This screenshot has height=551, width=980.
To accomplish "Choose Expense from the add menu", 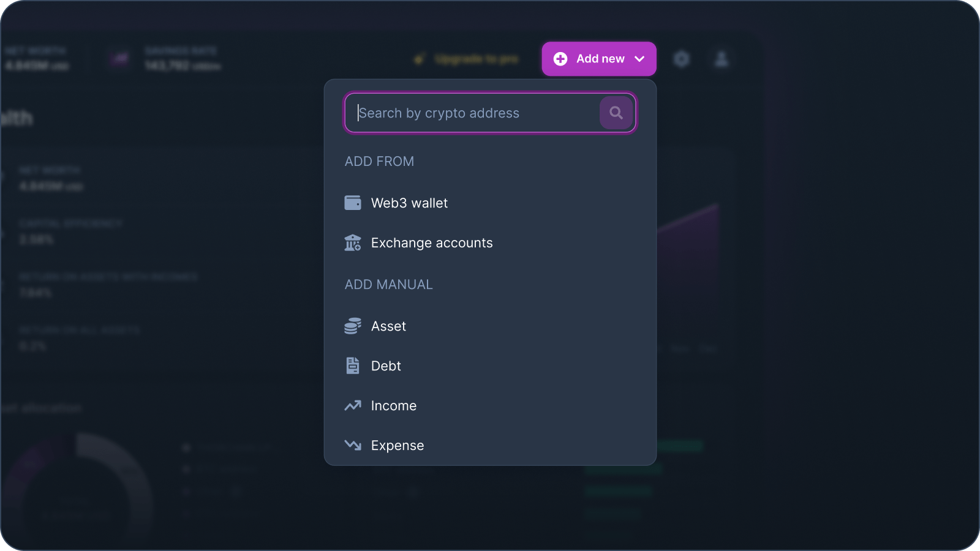I will coord(398,445).
